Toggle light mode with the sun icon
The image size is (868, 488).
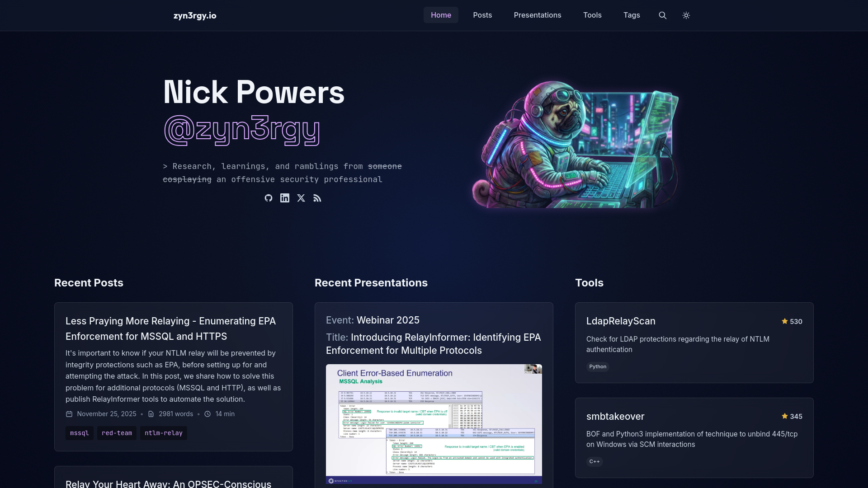(x=686, y=15)
